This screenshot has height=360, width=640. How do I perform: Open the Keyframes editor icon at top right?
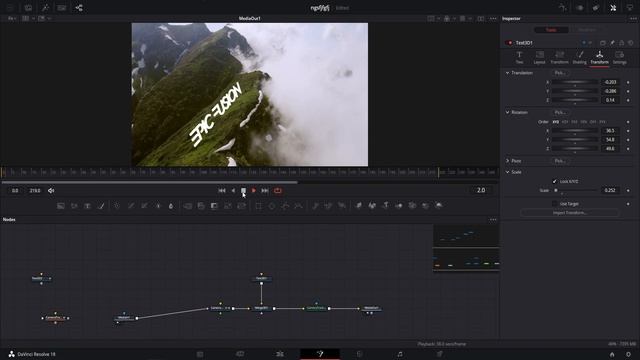click(580, 8)
